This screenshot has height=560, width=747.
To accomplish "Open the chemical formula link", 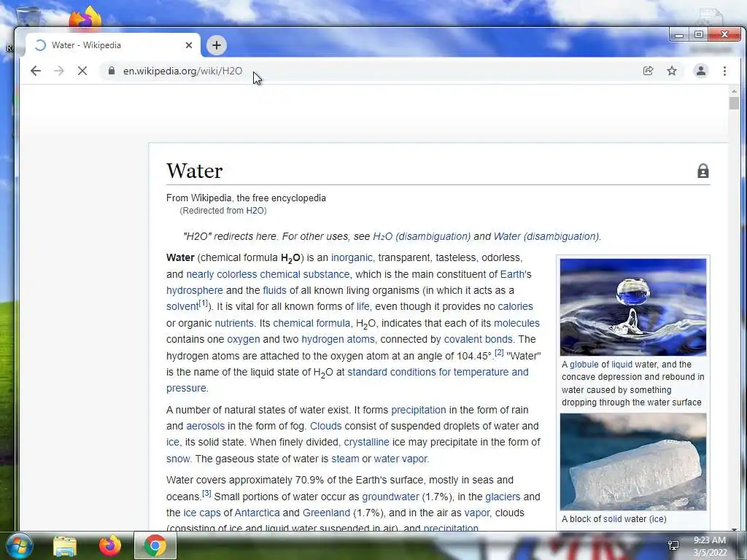I will tap(311, 323).
